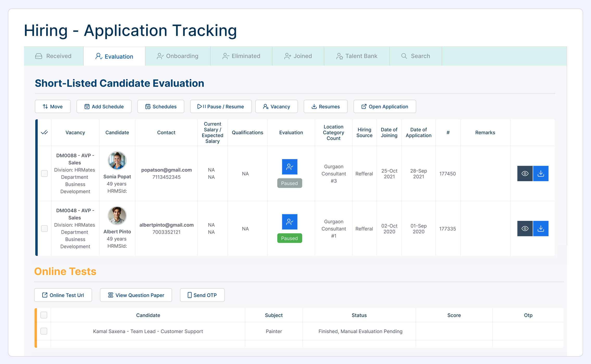591x364 pixels.
Task: Click the Add Schedule button
Action: (104, 106)
